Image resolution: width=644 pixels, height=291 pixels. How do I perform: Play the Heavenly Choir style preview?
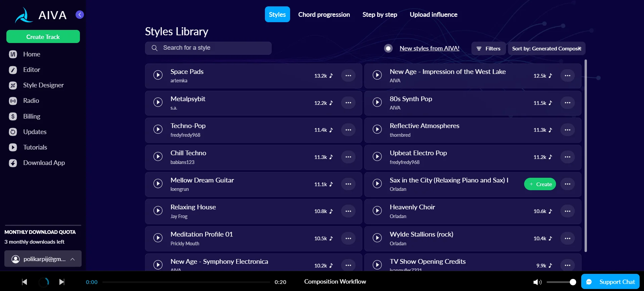377,211
